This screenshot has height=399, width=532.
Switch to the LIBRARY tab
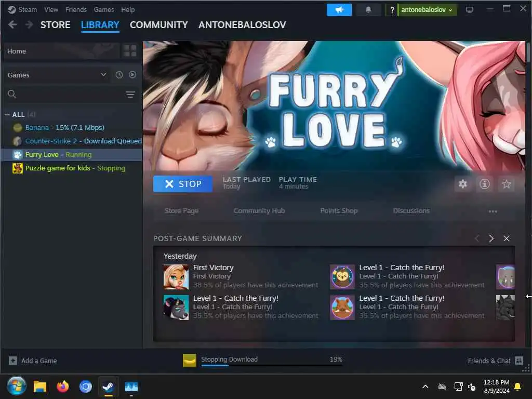tap(100, 25)
